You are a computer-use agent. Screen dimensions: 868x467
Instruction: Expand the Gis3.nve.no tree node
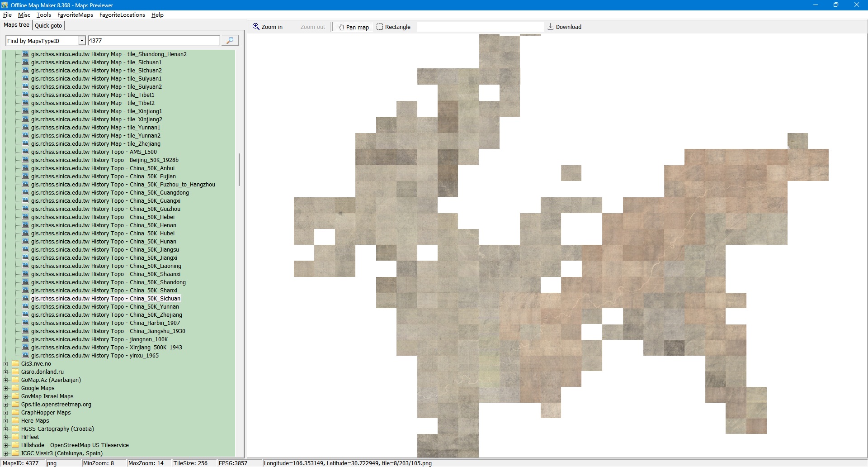pos(6,364)
